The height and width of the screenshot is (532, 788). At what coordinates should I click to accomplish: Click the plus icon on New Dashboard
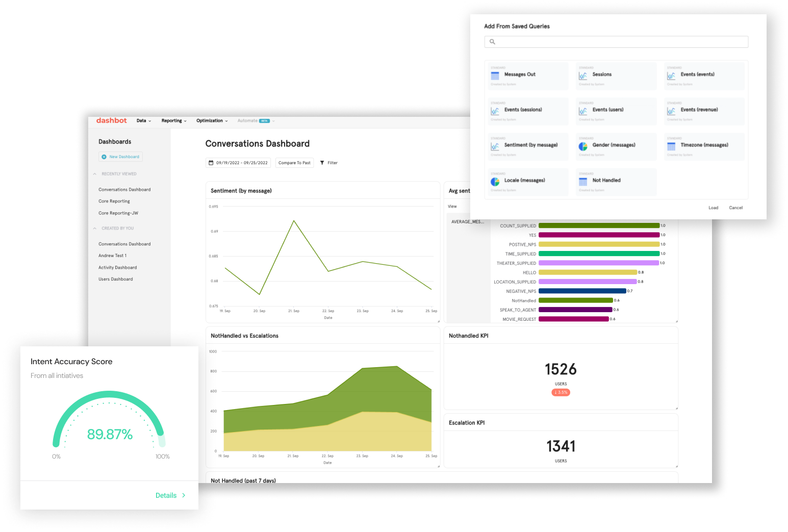click(x=104, y=157)
